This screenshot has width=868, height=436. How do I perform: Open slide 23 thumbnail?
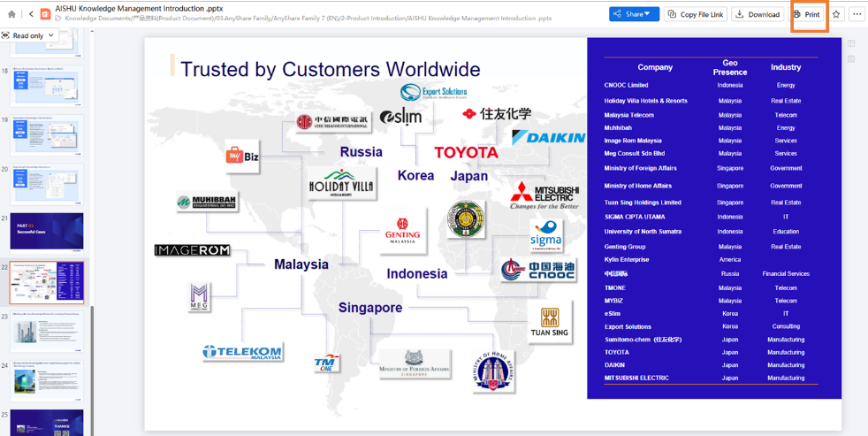47,332
